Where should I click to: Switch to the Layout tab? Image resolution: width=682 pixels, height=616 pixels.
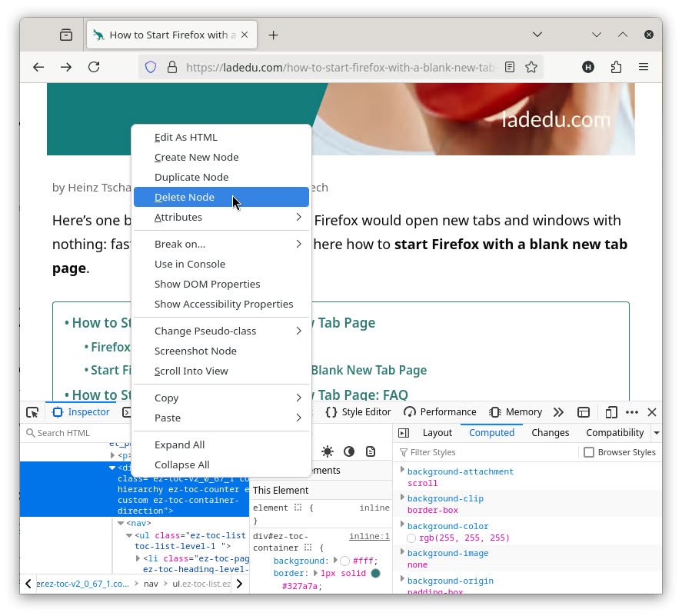pyautogui.click(x=437, y=433)
